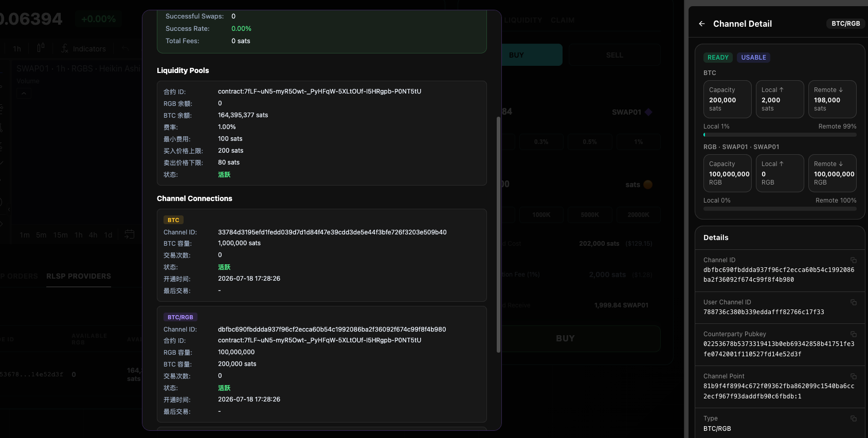Copy the Channel ID value
Image resolution: width=868 pixels, height=438 pixels.
click(x=854, y=260)
